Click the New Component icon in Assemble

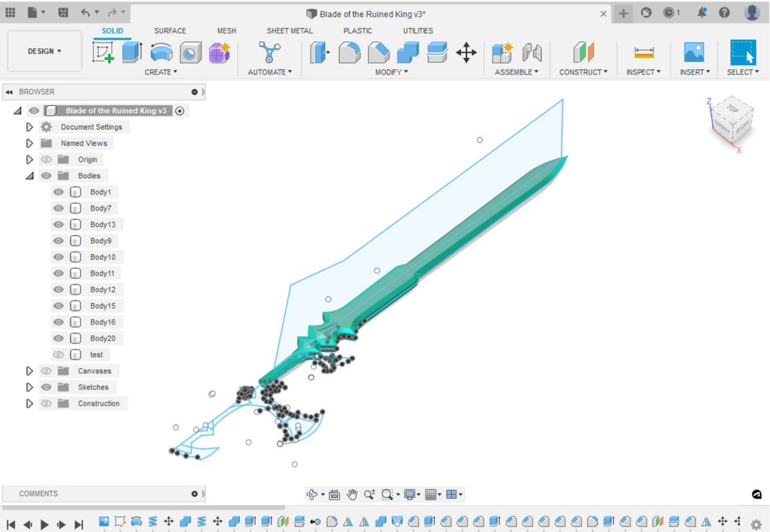coord(502,52)
